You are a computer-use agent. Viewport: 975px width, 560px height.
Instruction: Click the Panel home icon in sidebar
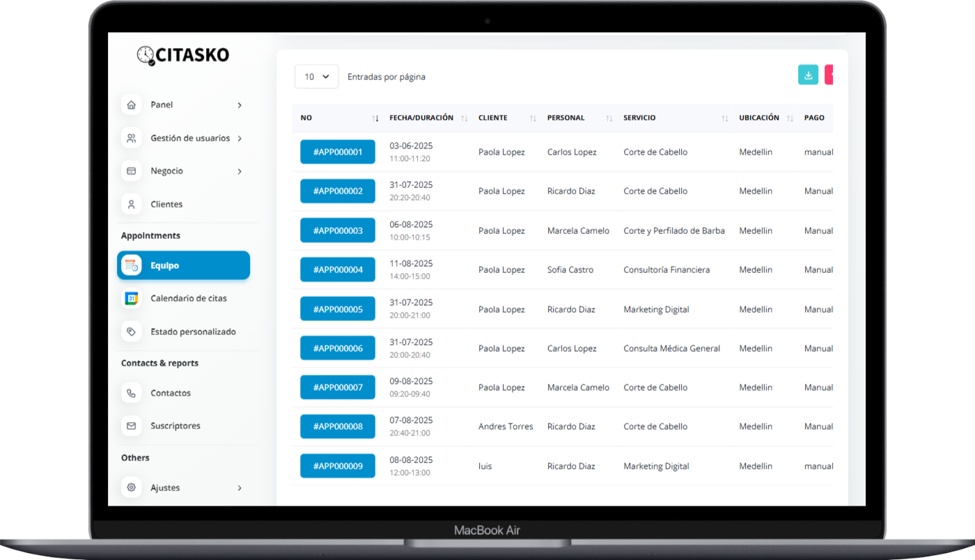click(131, 104)
